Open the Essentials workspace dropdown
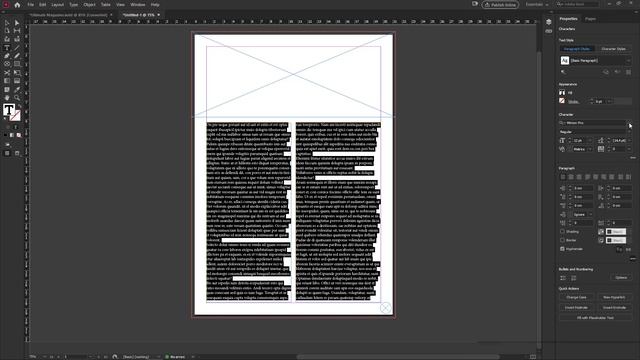 (x=536, y=4)
